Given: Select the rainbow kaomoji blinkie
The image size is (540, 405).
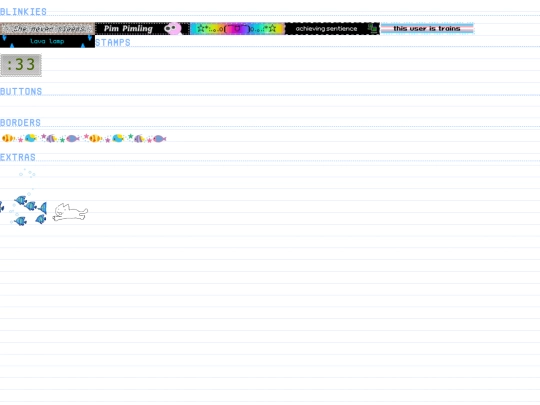Looking at the screenshot, I should [x=238, y=29].
